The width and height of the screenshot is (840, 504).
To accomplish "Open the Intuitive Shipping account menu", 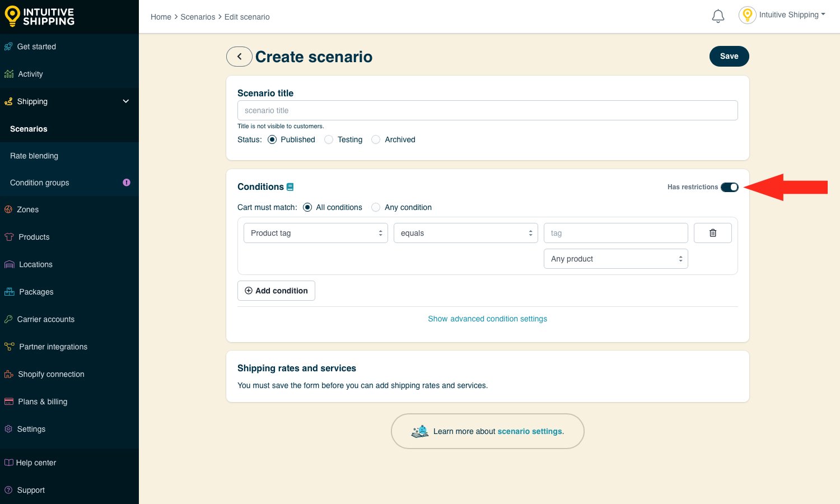I will (792, 15).
